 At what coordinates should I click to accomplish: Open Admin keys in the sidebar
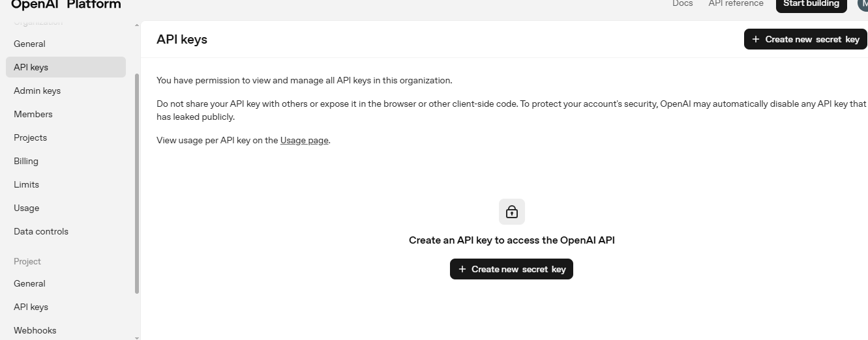pos(65,91)
